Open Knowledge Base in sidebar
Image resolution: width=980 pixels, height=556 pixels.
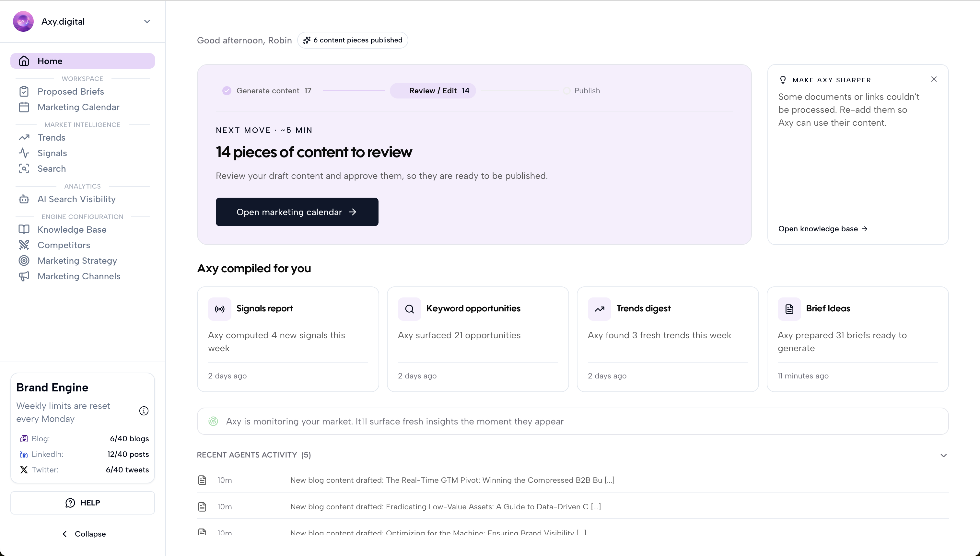click(x=83, y=229)
